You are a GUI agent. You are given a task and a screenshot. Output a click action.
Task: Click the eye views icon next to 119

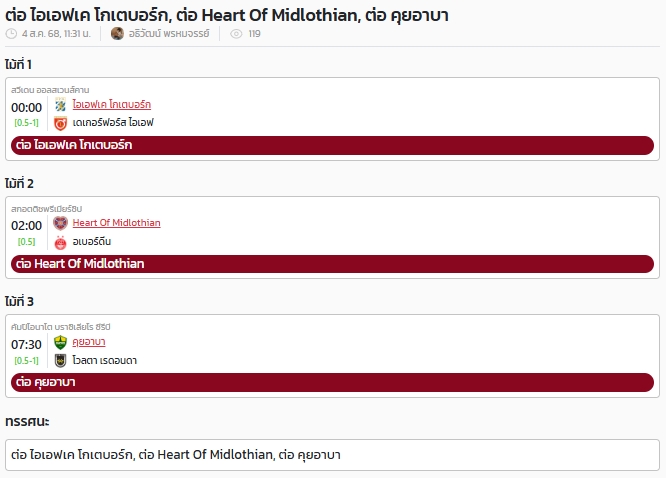click(x=236, y=34)
